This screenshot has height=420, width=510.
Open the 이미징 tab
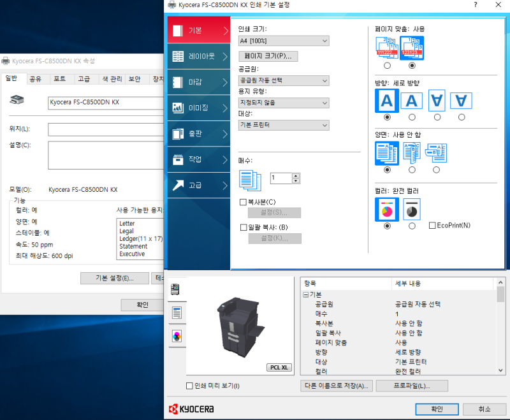(x=199, y=108)
